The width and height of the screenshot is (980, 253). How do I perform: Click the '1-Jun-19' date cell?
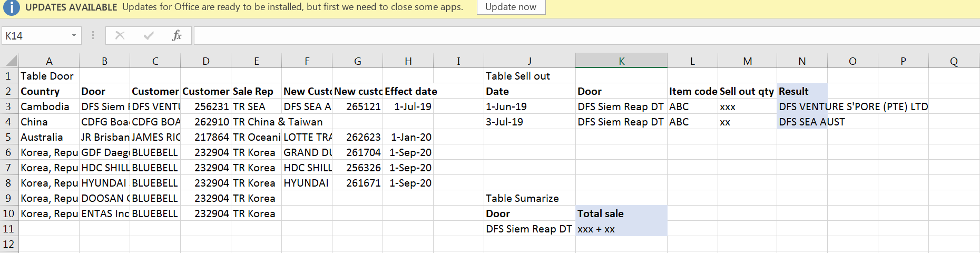pos(530,106)
